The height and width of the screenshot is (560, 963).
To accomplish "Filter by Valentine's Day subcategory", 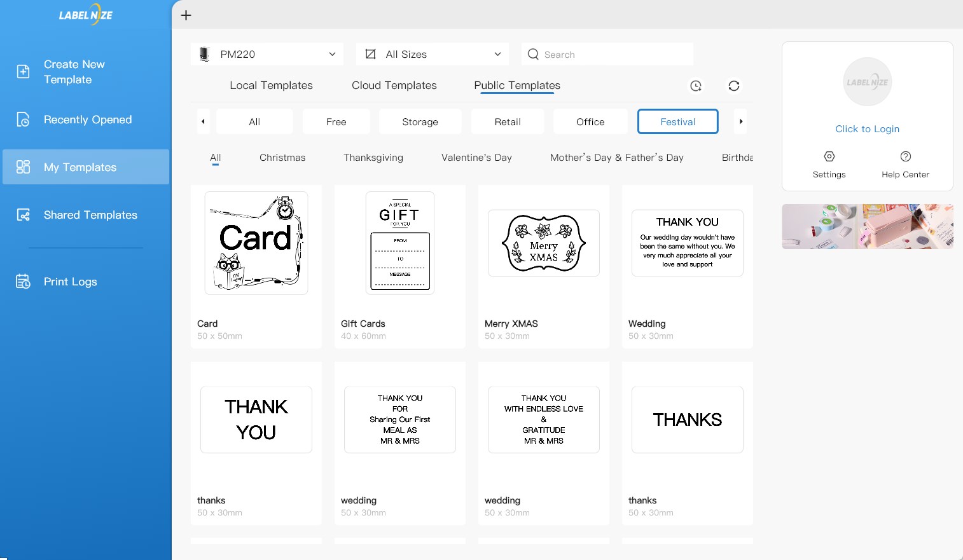I will click(476, 158).
